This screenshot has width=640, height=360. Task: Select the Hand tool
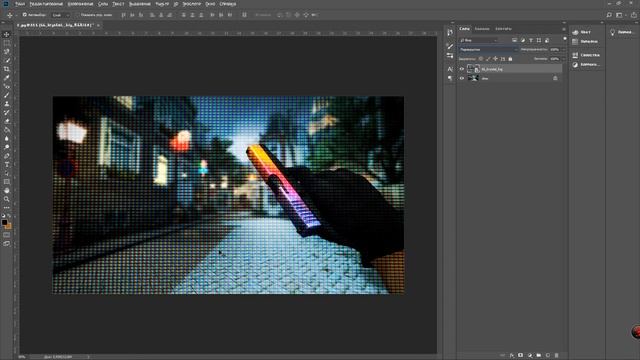coord(7,191)
